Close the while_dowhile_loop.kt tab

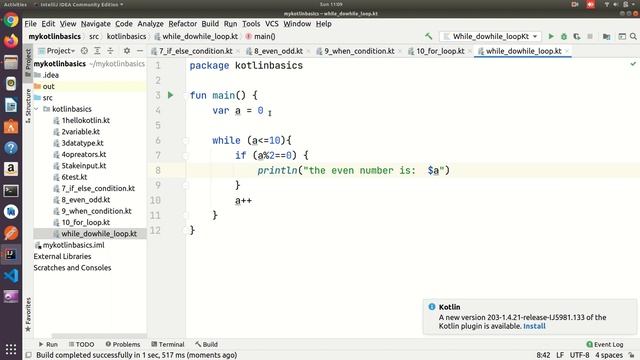pyautogui.click(x=567, y=51)
